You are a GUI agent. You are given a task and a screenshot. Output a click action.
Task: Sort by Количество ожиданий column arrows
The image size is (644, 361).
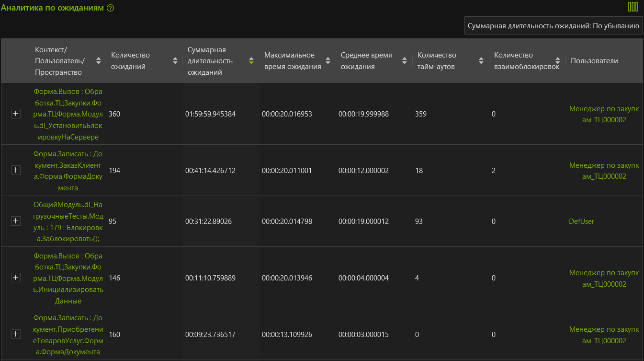[x=175, y=61]
